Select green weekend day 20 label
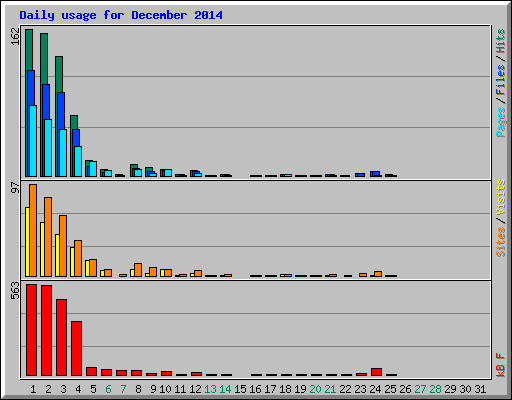Screen dimensions: 512x400 (x=315, y=389)
